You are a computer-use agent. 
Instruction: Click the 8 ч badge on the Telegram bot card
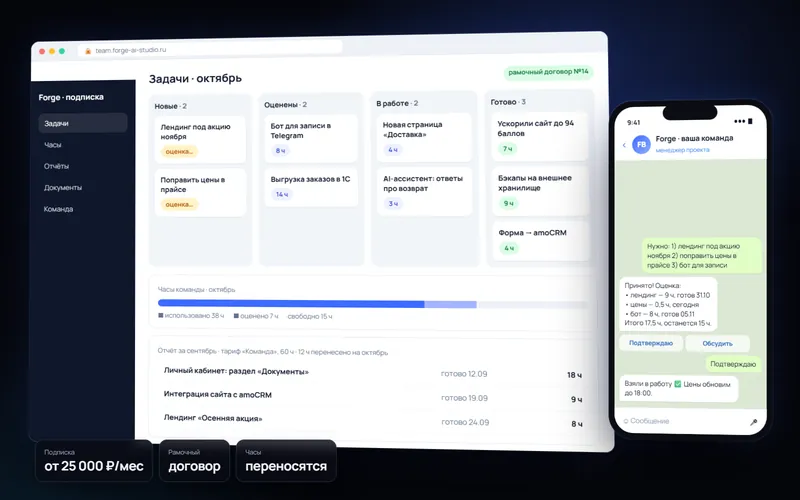point(280,151)
